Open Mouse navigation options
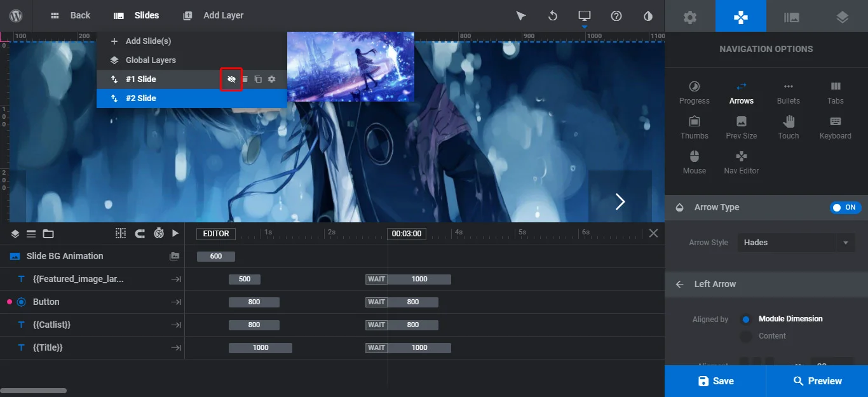 point(695,163)
